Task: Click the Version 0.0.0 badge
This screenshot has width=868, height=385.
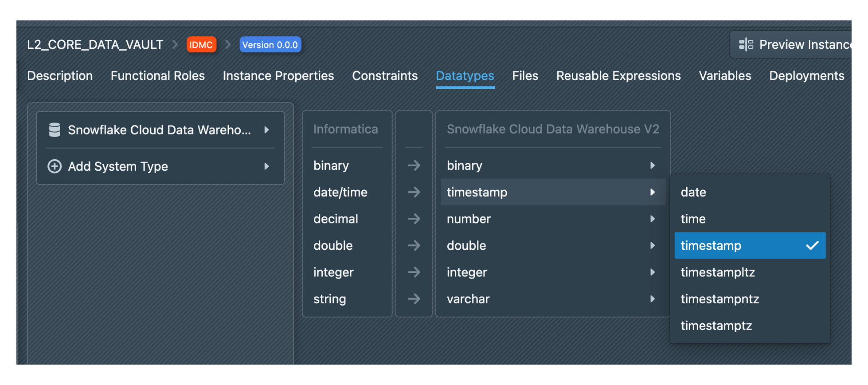Action: (270, 45)
